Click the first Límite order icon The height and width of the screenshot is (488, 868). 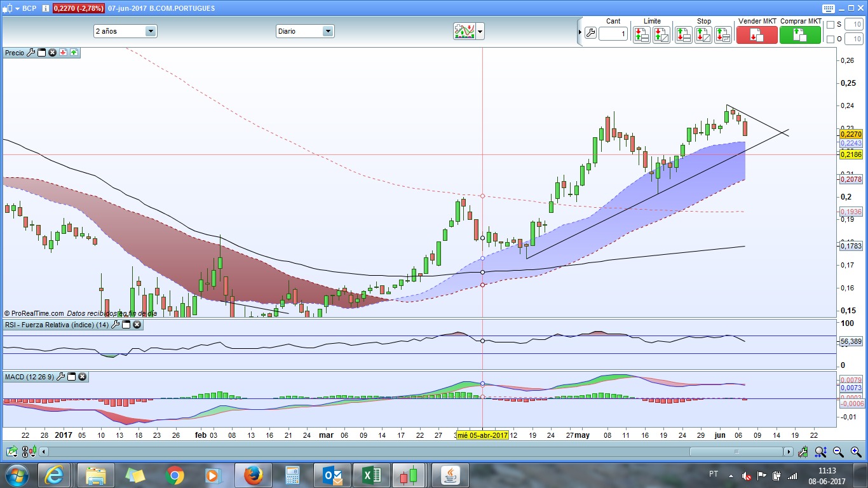pos(641,34)
